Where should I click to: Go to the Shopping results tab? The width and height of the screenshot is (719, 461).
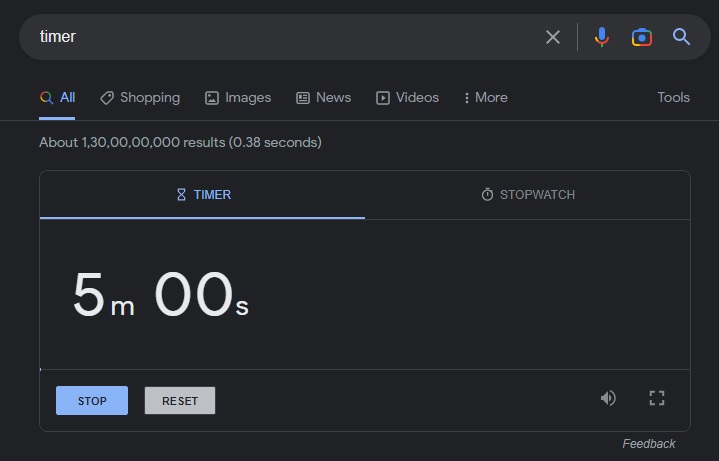(140, 98)
